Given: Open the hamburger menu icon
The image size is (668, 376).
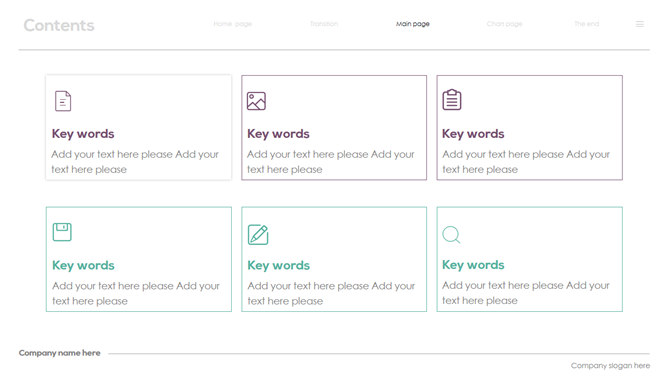Looking at the screenshot, I should click(x=639, y=24).
